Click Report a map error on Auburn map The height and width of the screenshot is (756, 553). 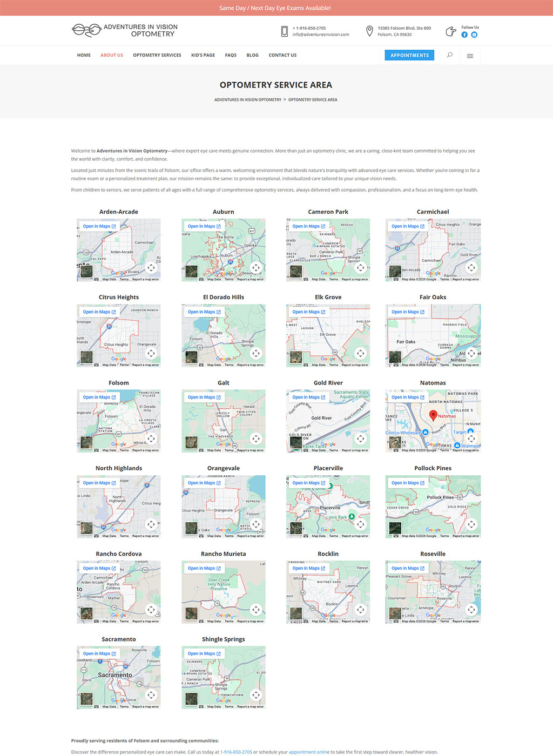[251, 279]
